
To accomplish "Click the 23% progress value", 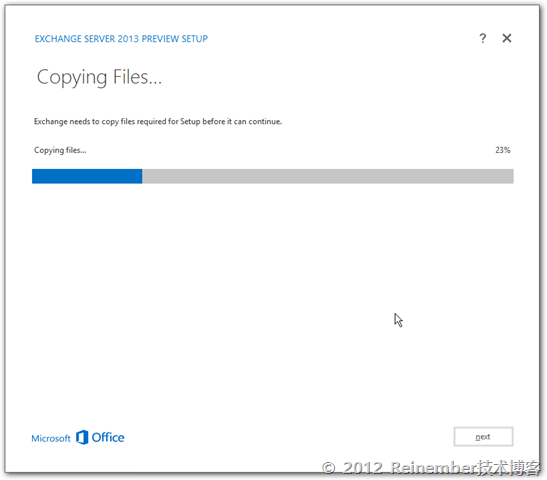I will [503, 150].
